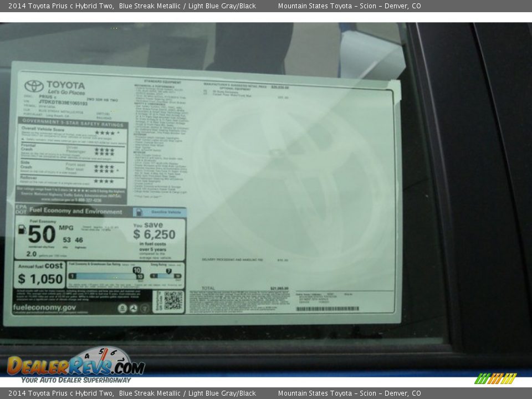Viewport: 532px width, 399px height.
Task: Click the smog rating scale bar
Action: 166,275
